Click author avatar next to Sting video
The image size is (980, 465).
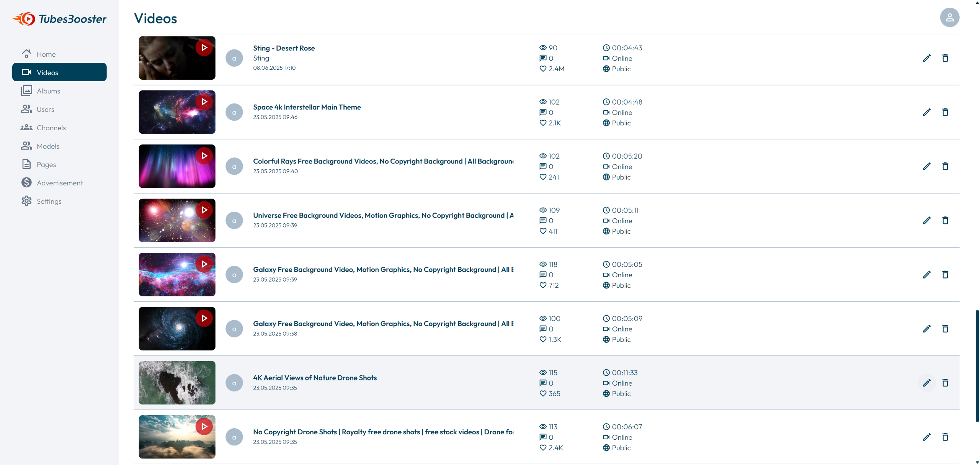[234, 58]
